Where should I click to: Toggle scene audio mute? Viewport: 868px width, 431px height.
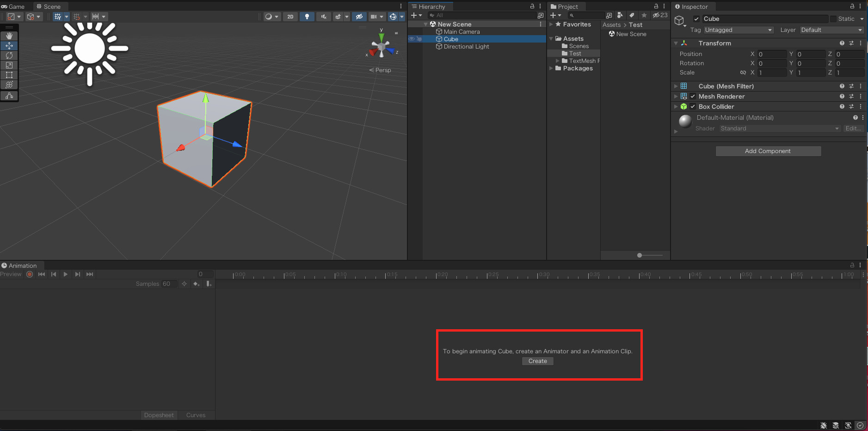pyautogui.click(x=323, y=17)
